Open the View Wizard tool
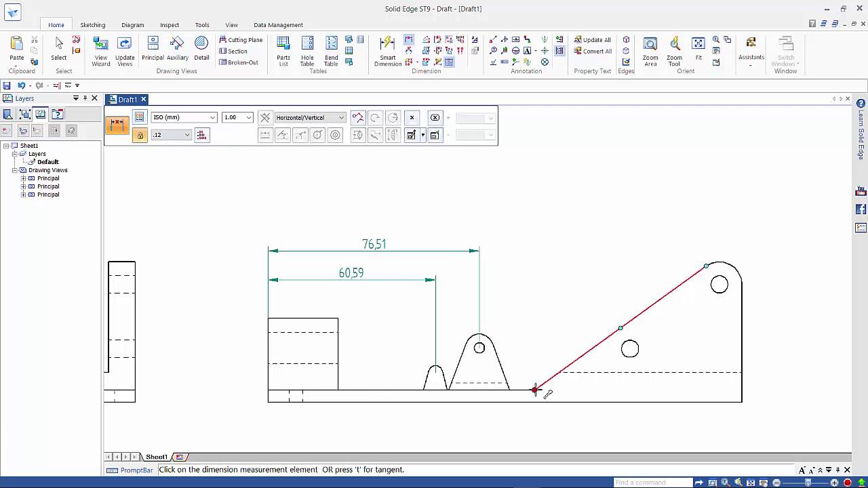 click(101, 52)
